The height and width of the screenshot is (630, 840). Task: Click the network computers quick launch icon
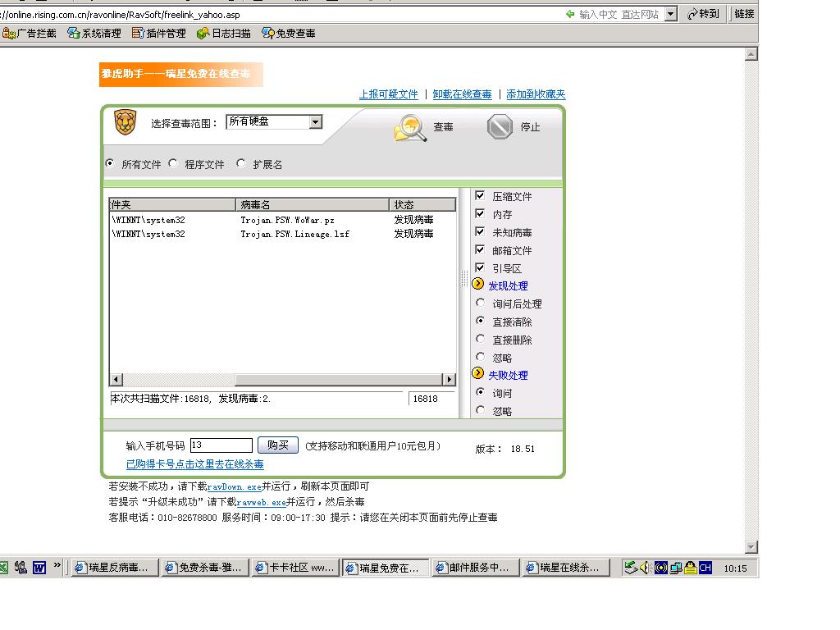point(21,568)
